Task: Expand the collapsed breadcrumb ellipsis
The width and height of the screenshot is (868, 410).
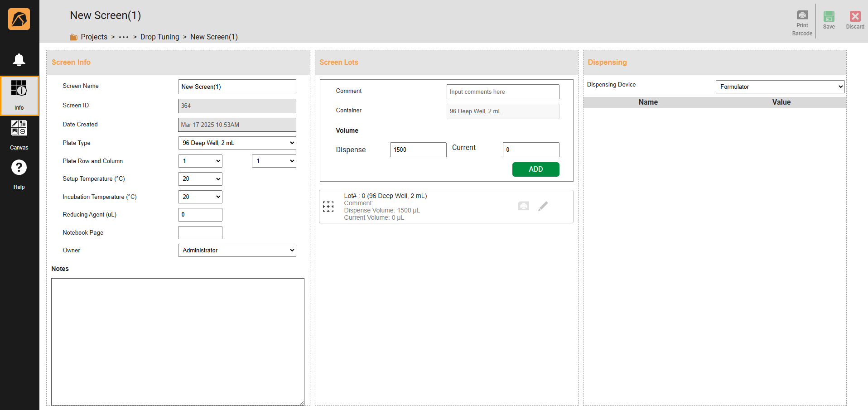Action: coord(123,37)
